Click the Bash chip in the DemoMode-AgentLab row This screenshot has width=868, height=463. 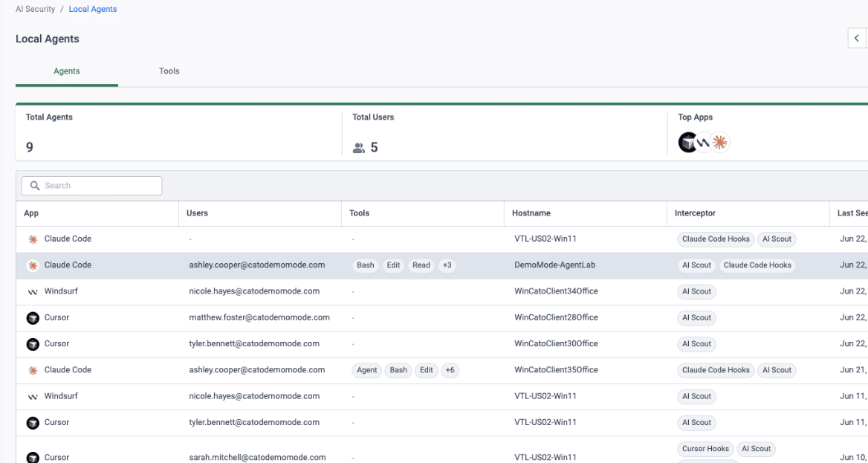tap(366, 265)
